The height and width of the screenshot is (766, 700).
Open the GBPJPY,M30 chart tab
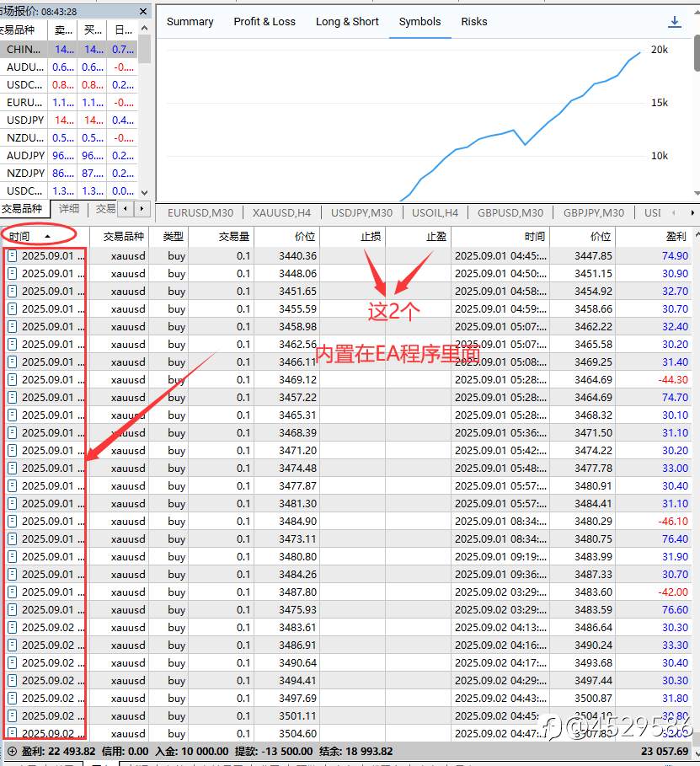tap(594, 213)
